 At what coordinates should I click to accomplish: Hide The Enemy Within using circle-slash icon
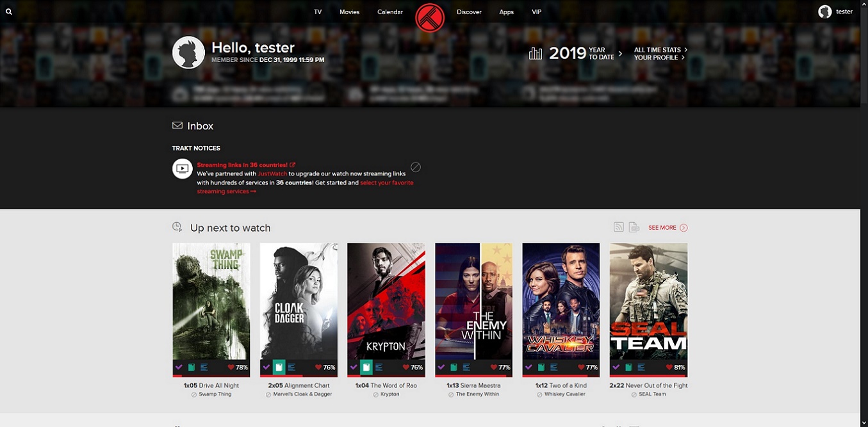[x=451, y=394]
